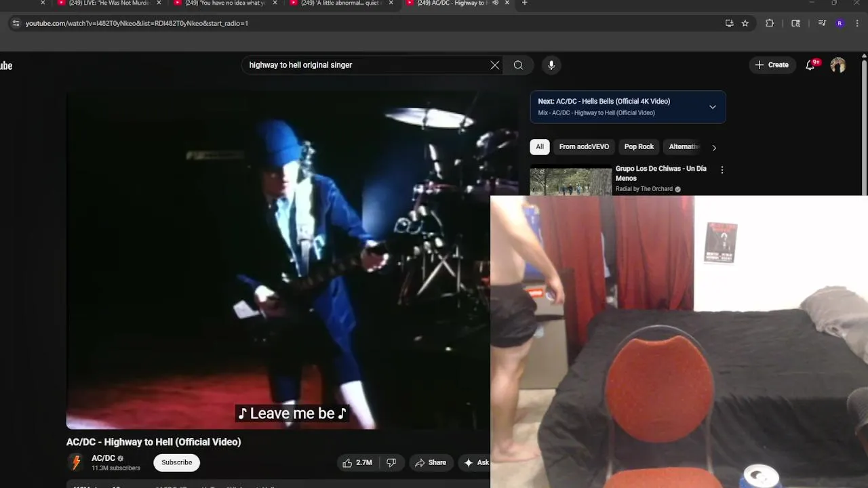Open the Grupo Los De Chiwas video thumbnail
The width and height of the screenshot is (868, 488).
571,182
